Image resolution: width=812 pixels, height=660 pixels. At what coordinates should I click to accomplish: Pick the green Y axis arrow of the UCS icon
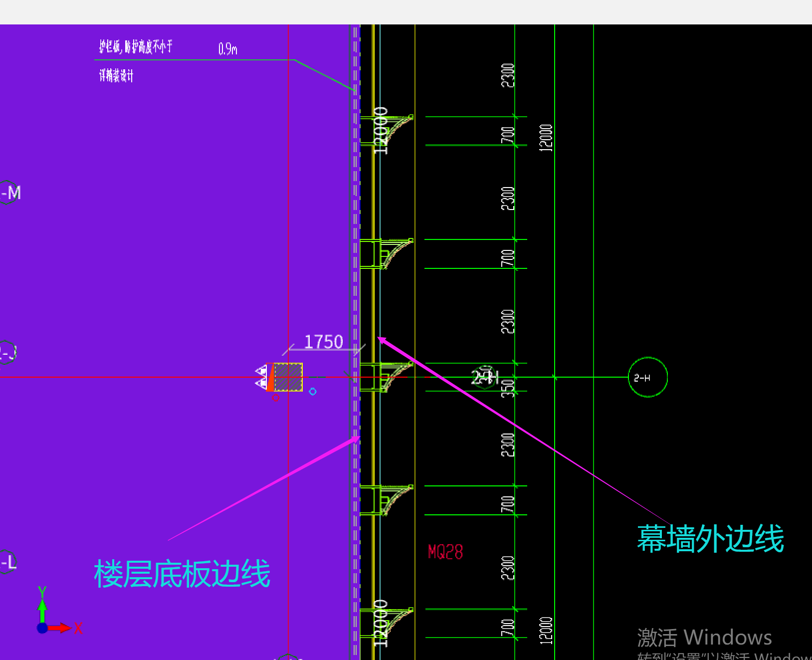[42, 611]
